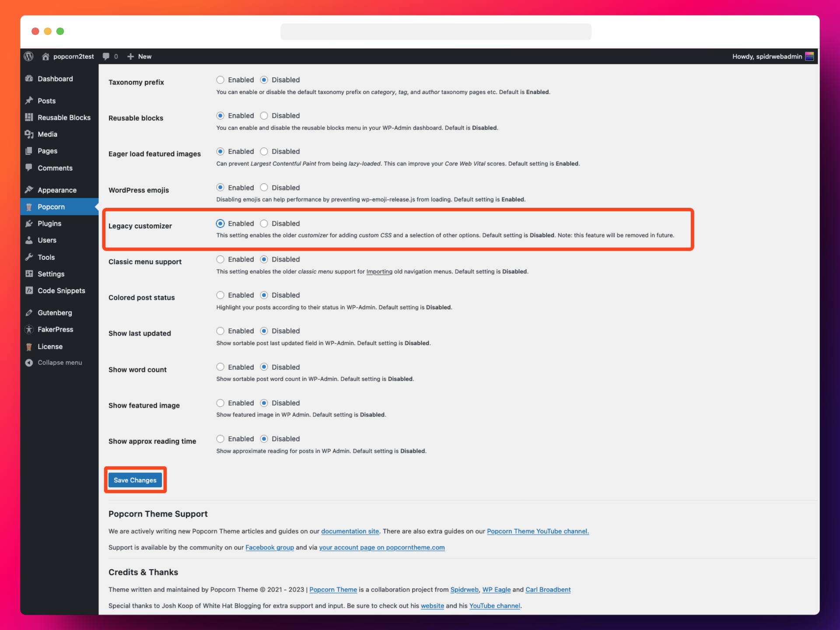Select Disabled for Legacy customizer
840x630 pixels.
tap(264, 224)
